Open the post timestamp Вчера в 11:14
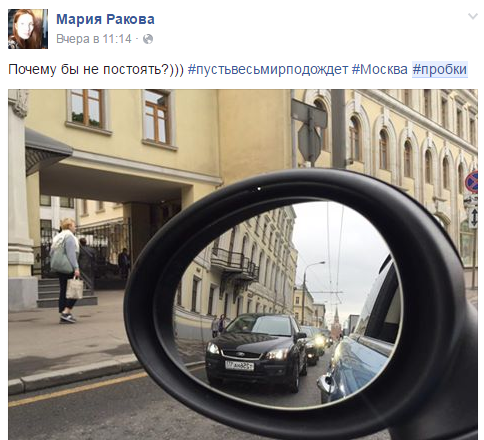The height and width of the screenshot is (440, 484). pos(94,39)
